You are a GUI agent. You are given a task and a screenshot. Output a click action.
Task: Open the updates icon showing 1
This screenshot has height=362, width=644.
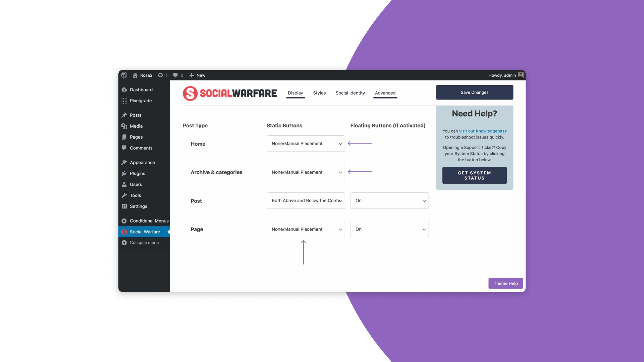[x=161, y=75]
